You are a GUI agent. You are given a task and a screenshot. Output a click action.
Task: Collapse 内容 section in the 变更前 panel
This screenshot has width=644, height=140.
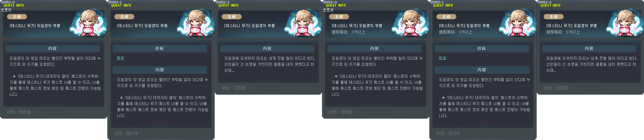click(52, 49)
